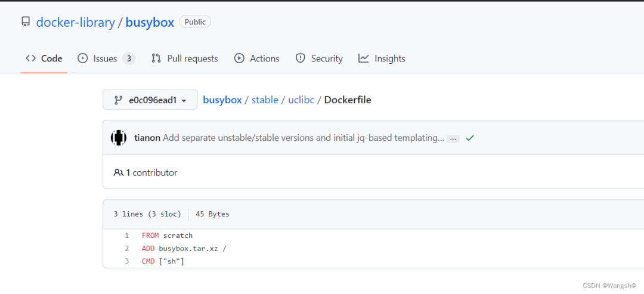The width and height of the screenshot is (644, 294).
Task: Navigate to stable folder in breadcrumb
Action: click(x=265, y=100)
